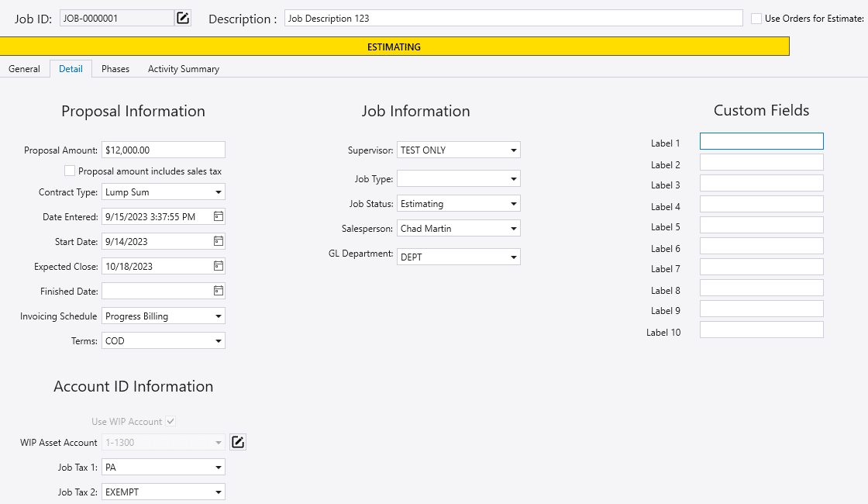Open the Finished Date calendar picker
The height and width of the screenshot is (504, 868).
pos(219,291)
